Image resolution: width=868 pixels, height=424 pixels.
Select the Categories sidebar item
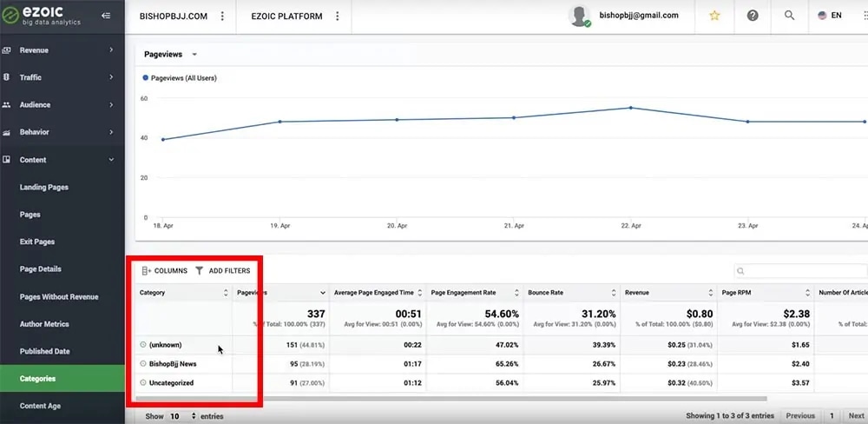point(62,379)
